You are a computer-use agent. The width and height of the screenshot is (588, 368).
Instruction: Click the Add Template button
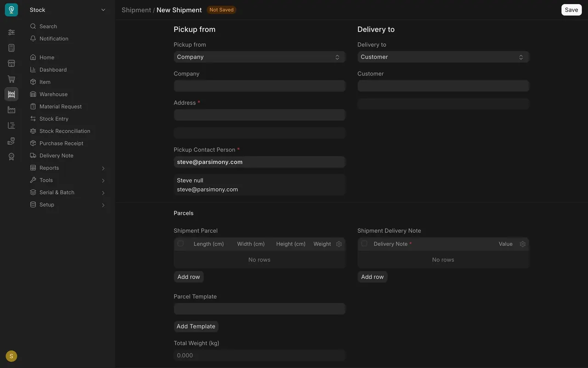[196, 326]
